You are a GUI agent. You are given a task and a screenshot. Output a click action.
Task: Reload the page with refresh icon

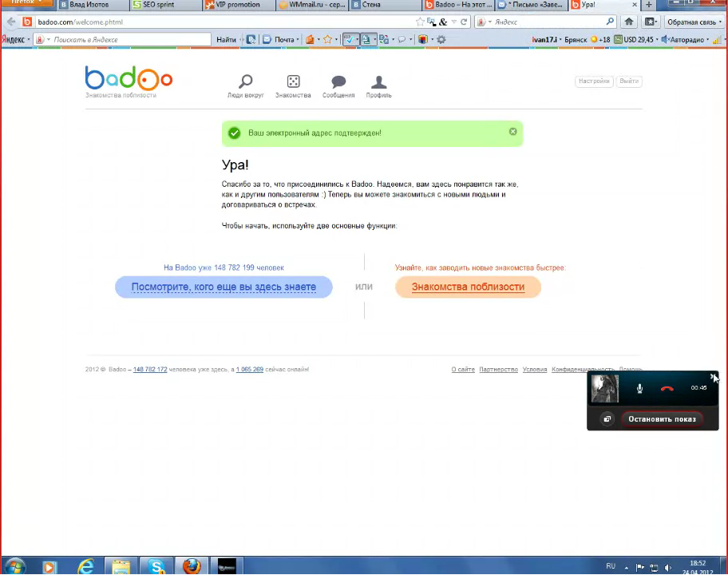[463, 22]
